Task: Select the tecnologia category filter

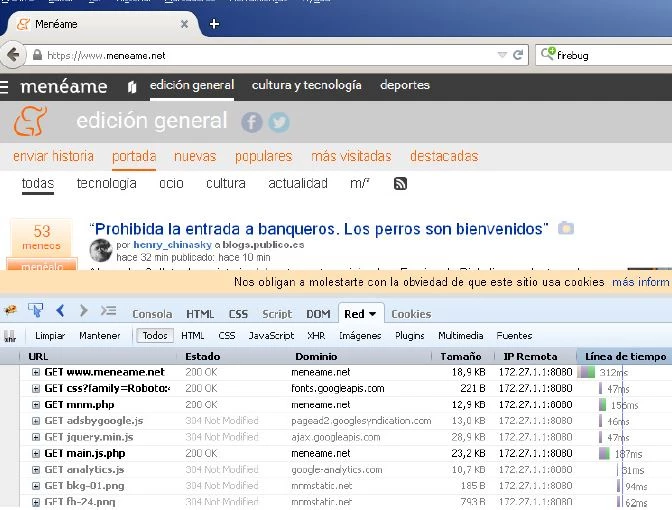Action: click(107, 183)
